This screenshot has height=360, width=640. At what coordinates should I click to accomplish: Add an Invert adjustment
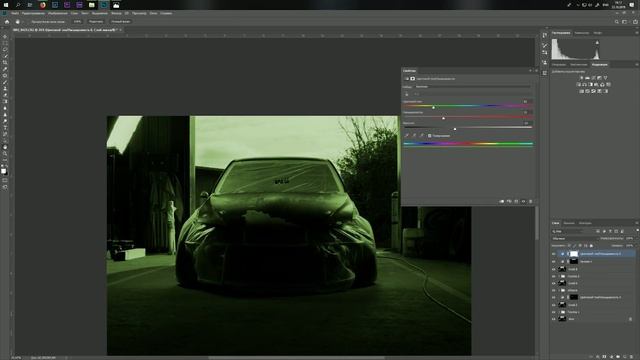[581, 91]
